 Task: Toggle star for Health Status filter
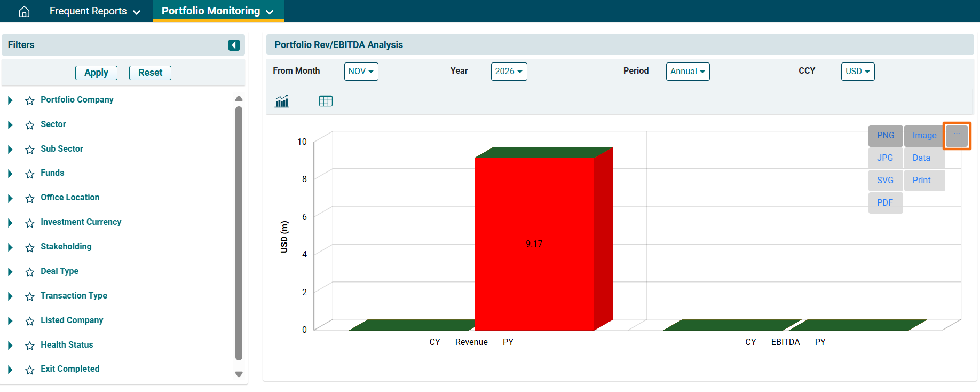(30, 346)
